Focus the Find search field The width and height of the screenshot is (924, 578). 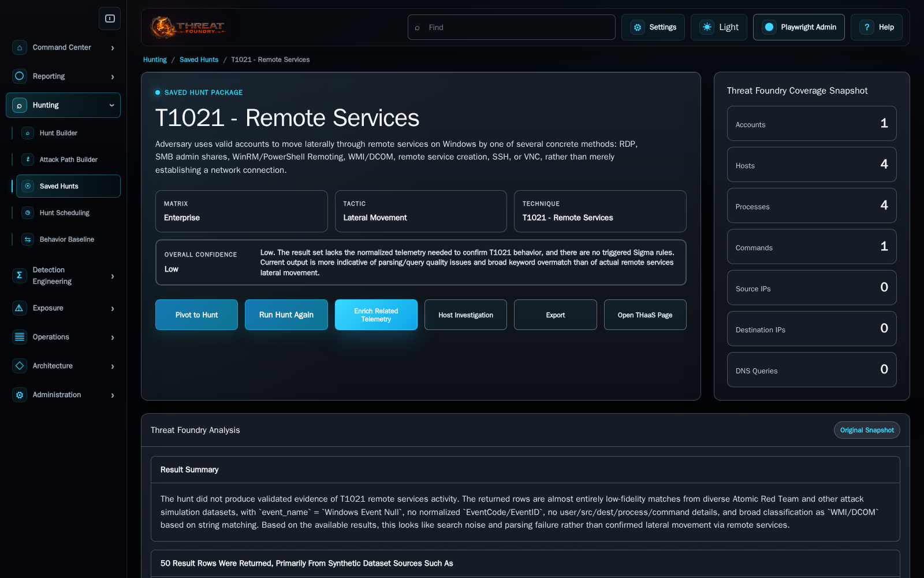[x=511, y=27]
